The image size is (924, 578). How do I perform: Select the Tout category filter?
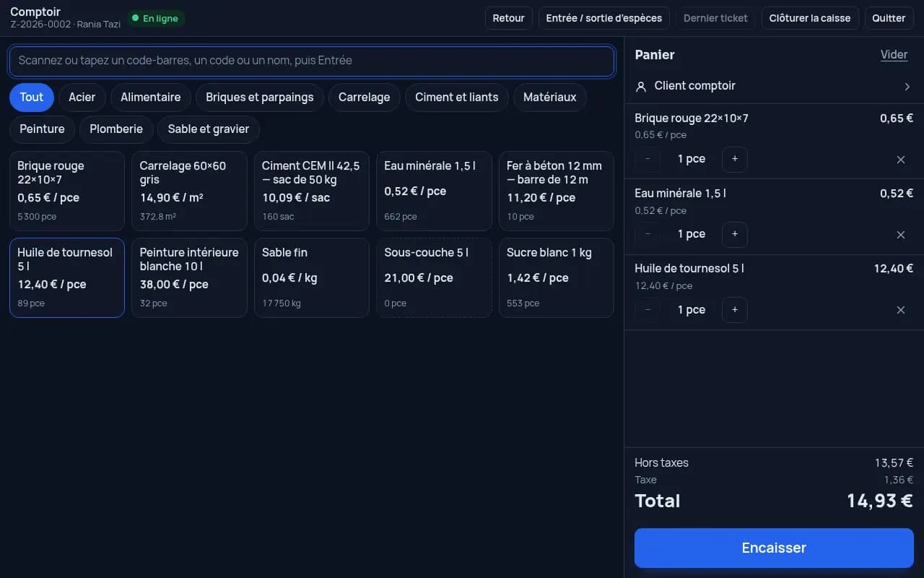(x=32, y=97)
